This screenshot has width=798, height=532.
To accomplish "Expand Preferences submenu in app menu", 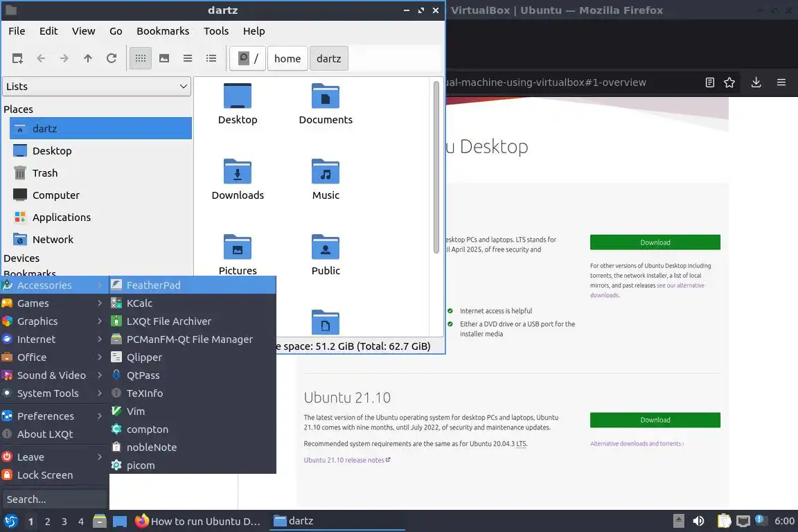I will coord(55,416).
